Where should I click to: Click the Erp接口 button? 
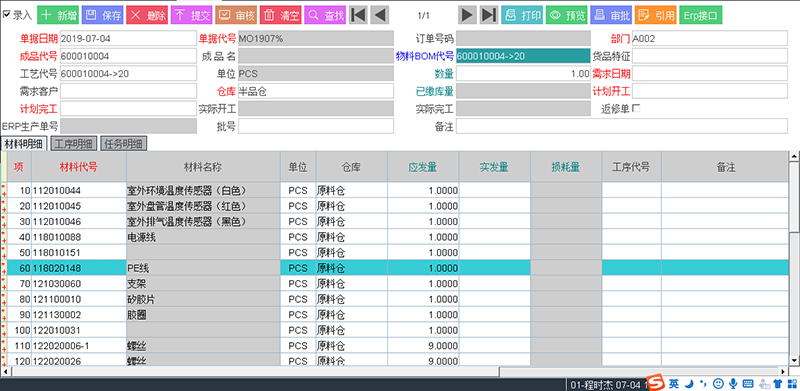[700, 15]
